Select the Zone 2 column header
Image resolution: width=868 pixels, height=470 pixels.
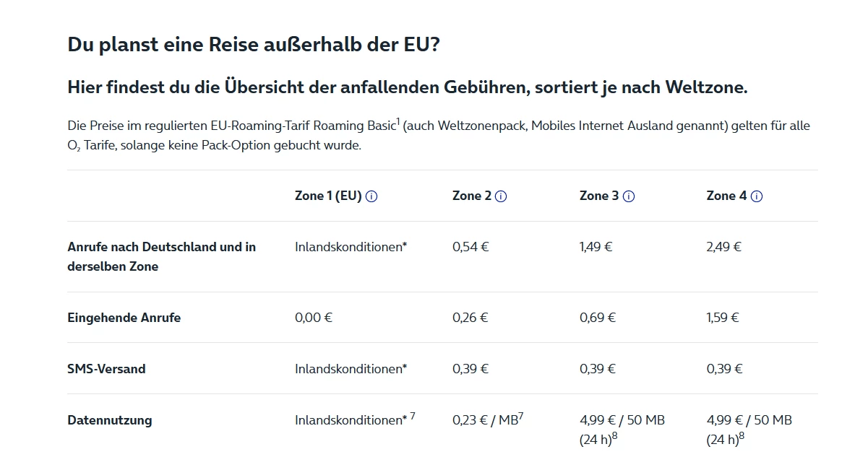tap(472, 196)
